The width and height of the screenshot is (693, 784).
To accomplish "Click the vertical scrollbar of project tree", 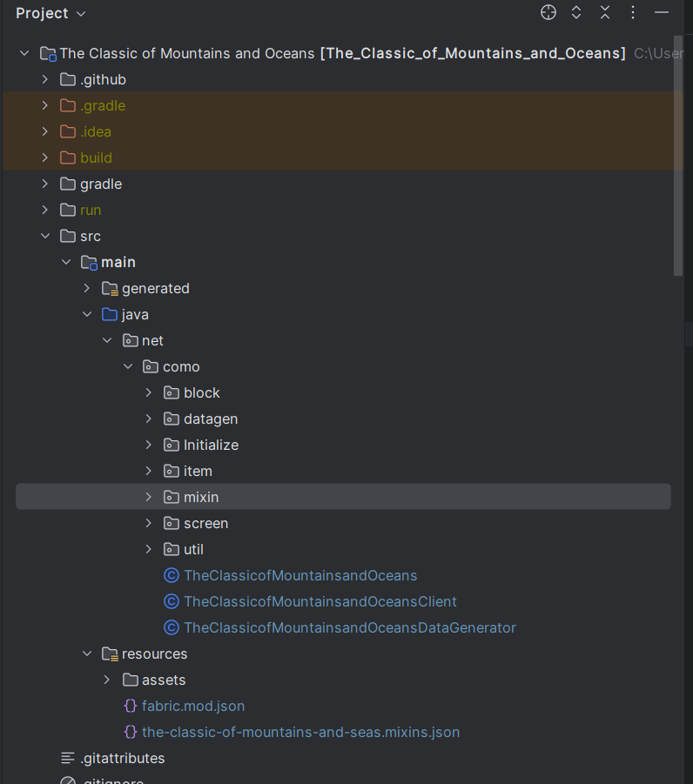I will (679, 157).
